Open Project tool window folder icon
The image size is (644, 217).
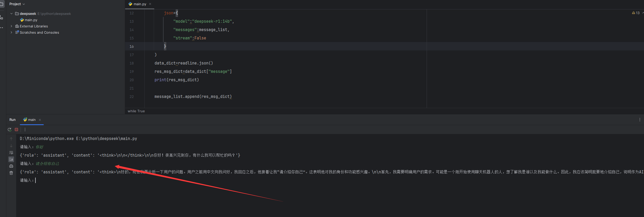(x=2, y=4)
